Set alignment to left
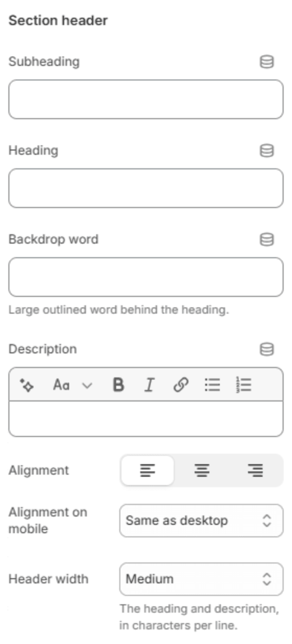Screen dimensions: 292x644 point(148,470)
